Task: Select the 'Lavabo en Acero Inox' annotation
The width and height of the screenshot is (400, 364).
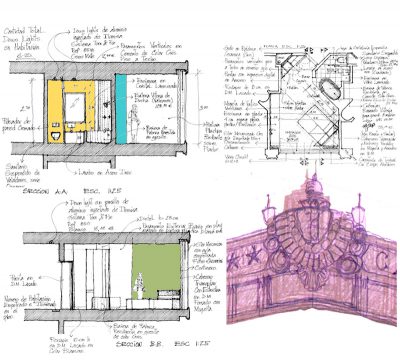Action: click(x=105, y=172)
